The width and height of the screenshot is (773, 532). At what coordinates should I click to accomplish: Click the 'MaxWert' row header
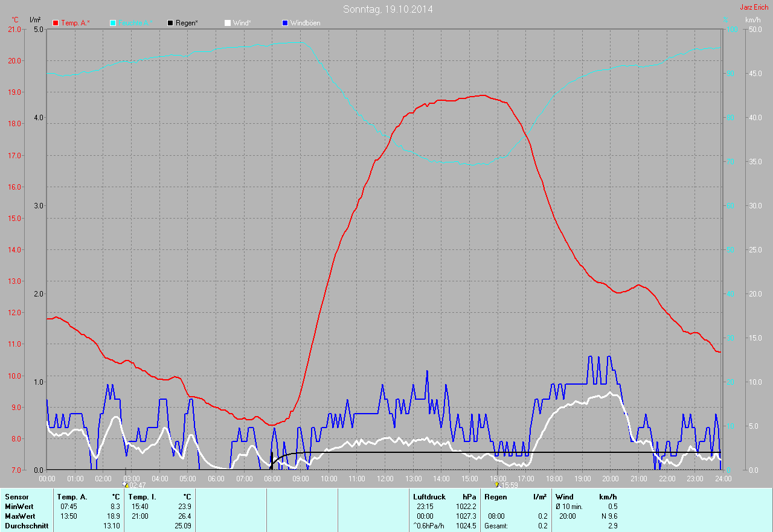pos(20,516)
